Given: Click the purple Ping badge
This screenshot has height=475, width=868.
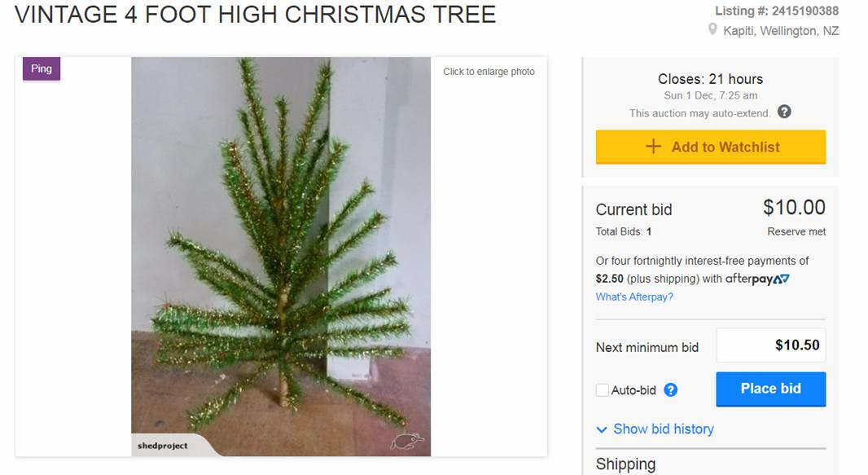Looking at the screenshot, I should pyautogui.click(x=42, y=69).
